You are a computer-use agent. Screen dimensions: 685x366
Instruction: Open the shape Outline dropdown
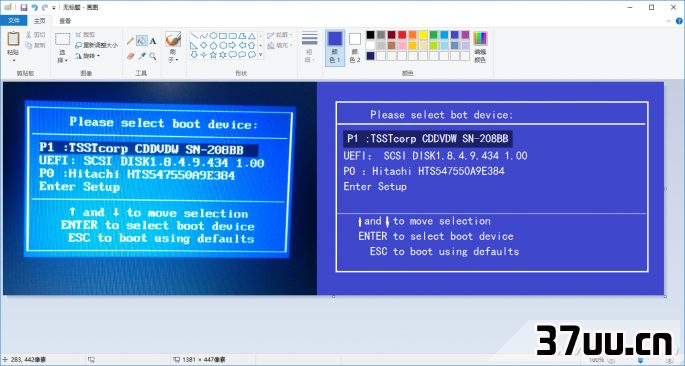pyautogui.click(x=279, y=35)
